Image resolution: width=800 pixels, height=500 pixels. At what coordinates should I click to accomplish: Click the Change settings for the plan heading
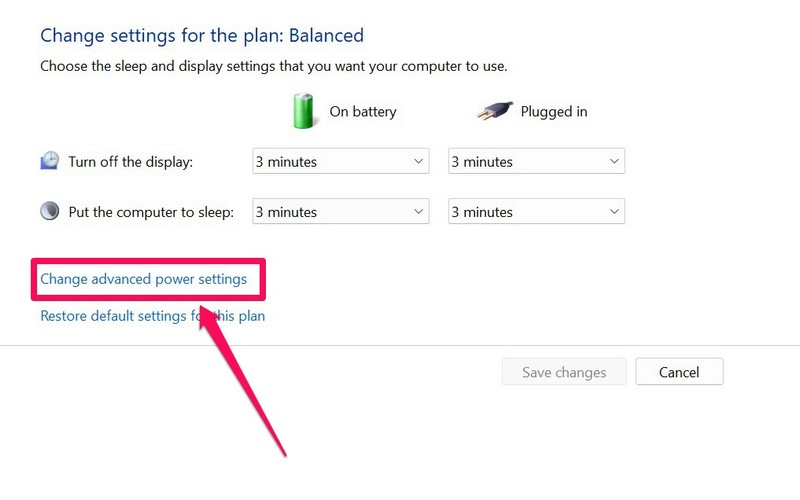click(202, 36)
